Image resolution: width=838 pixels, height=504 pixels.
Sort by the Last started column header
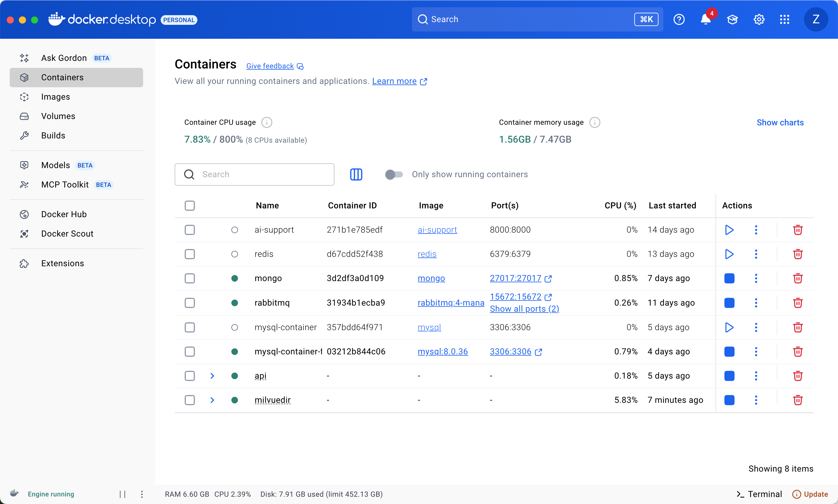[672, 205]
